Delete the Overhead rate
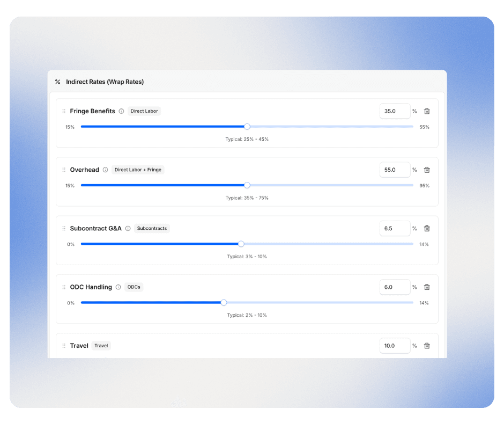Viewport: 504px width, 423px height. 427,170
